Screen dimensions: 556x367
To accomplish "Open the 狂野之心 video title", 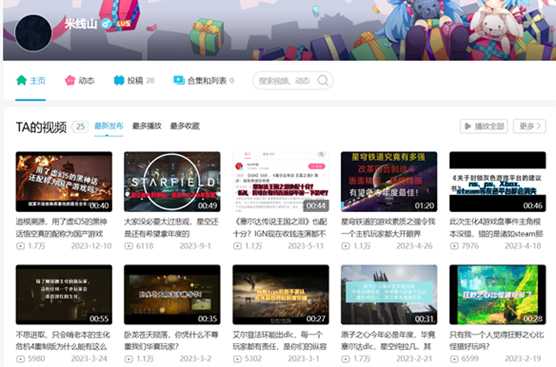I will (x=496, y=340).
